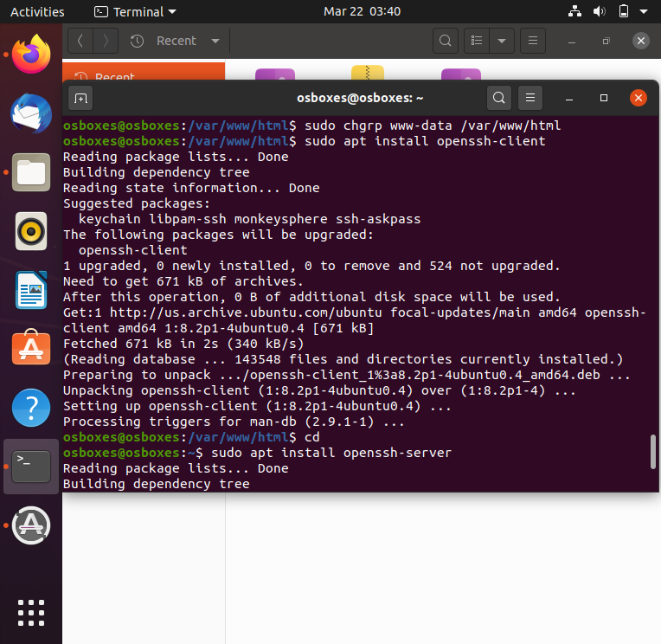Search files in Files window

446,41
